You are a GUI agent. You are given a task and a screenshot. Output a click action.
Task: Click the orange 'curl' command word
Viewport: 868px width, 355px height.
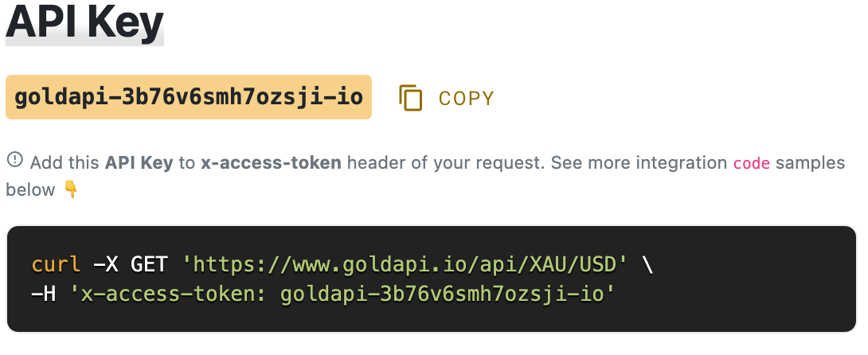[56, 264]
